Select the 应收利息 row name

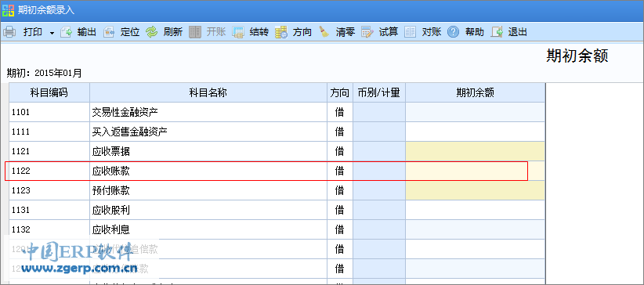[111, 229]
